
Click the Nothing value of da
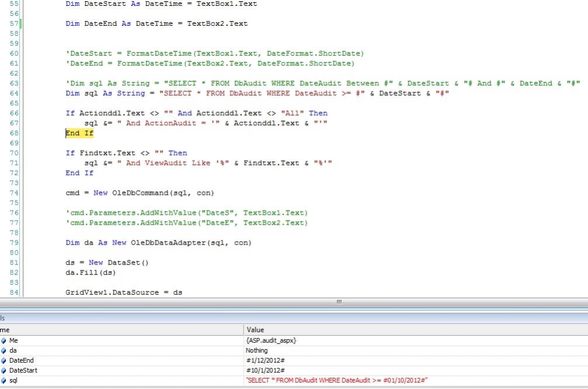[x=258, y=350]
